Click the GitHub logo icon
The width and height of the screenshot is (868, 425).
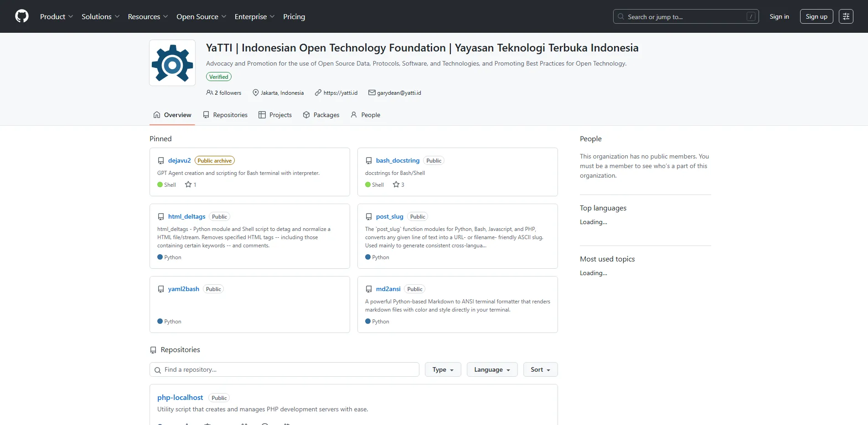[22, 16]
